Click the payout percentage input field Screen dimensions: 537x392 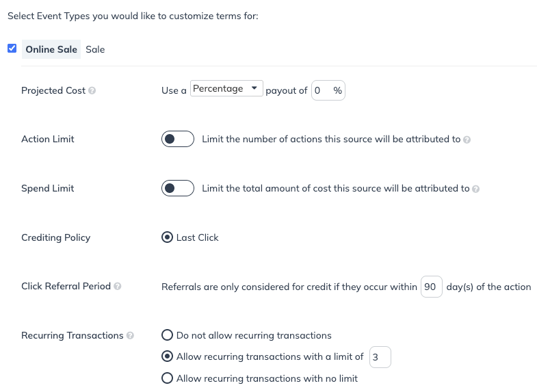coord(322,90)
